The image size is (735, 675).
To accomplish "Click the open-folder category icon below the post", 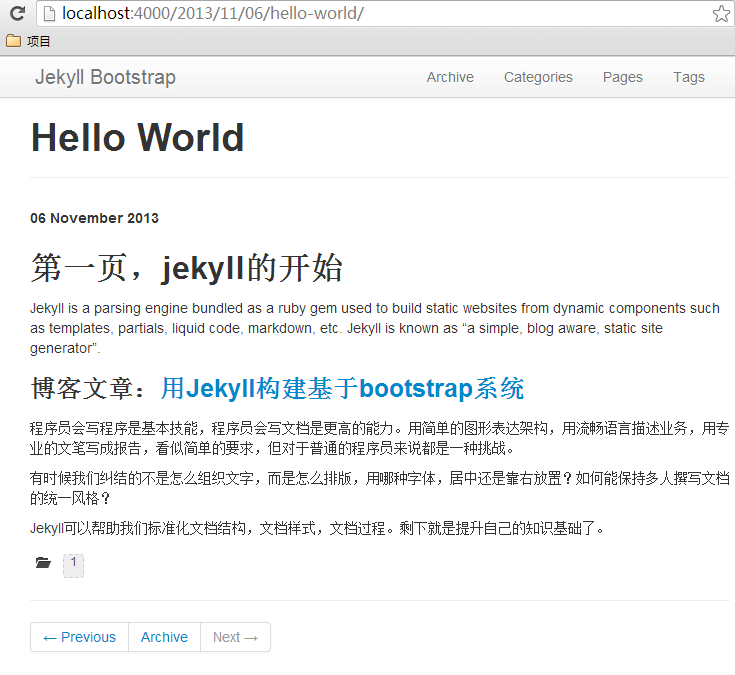I will tap(43, 564).
